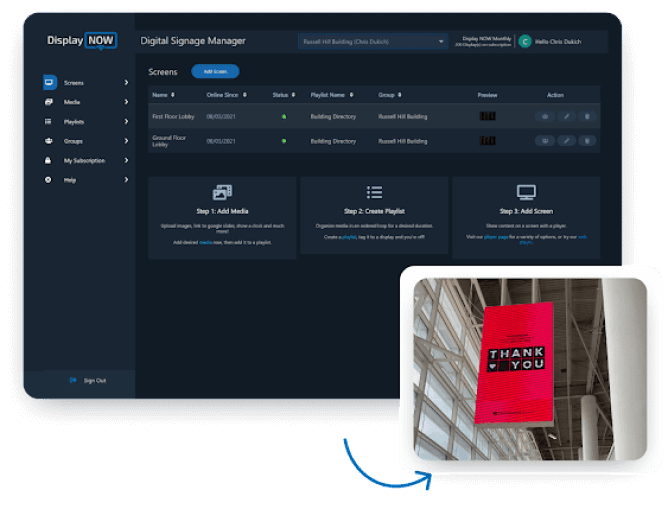This screenshot has width=668, height=508.
Task: Click the Groups people icon in sidebar
Action: coord(49,141)
